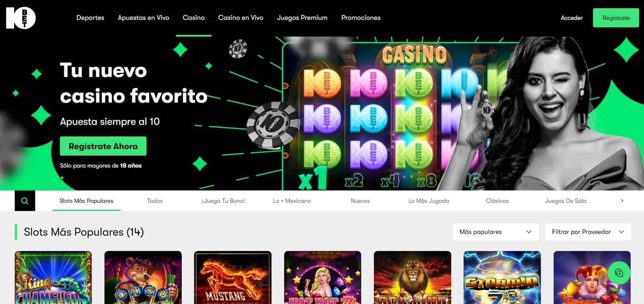
Task: Go to the Deportes menu
Action: pos(90,18)
